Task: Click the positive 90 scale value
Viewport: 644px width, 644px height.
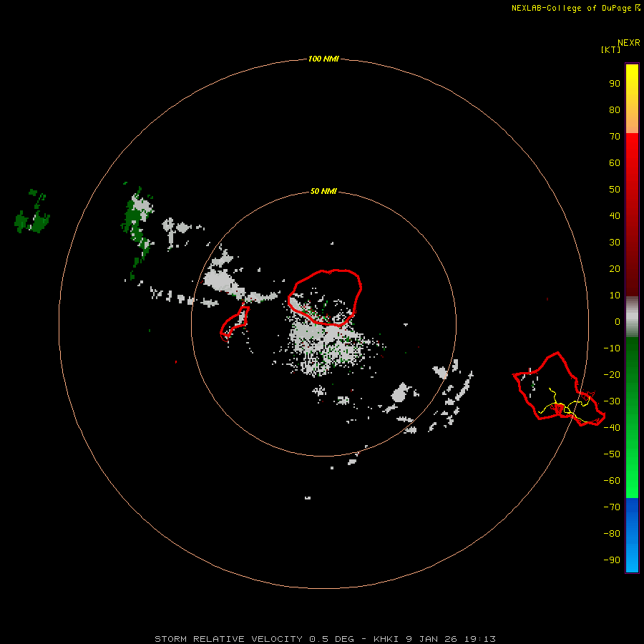Action: point(615,84)
